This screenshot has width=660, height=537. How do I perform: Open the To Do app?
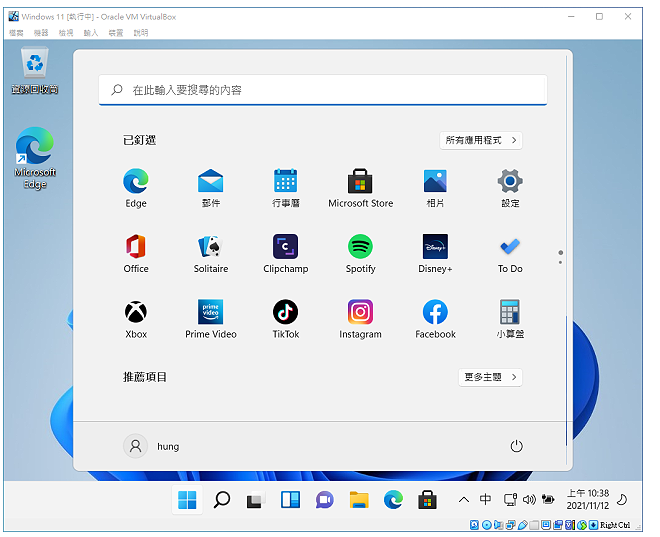[510, 254]
